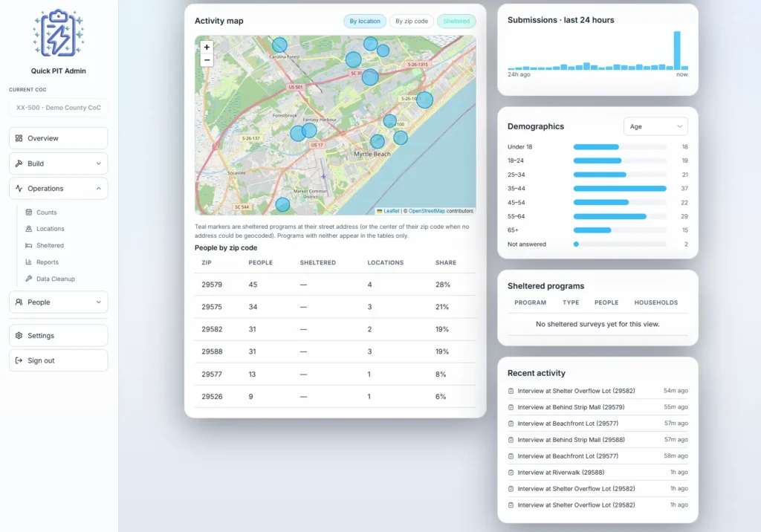Click Myrtle Beach label on map
Viewport: 761px width, 532px height.
tap(372, 154)
